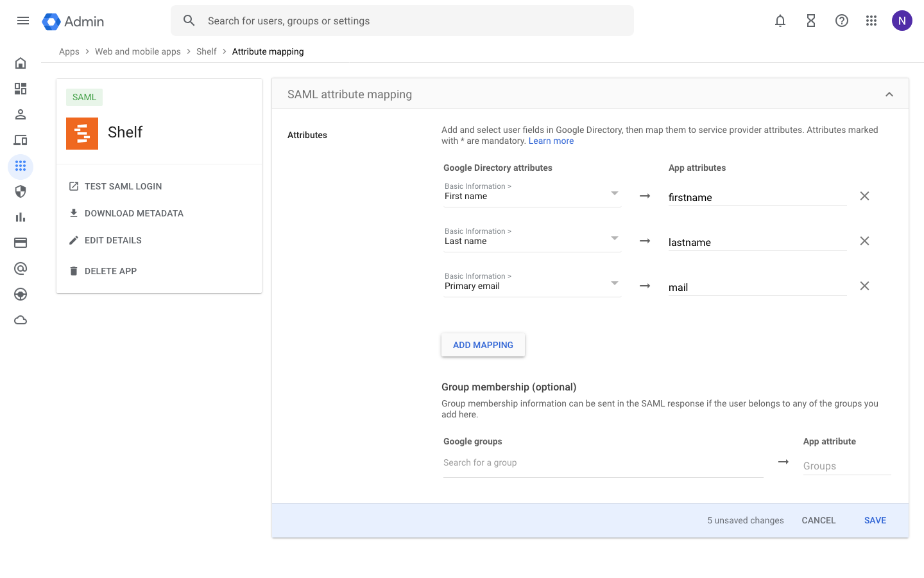This screenshot has width=924, height=578.
Task: Collapse the SAML attribute mapping panel
Action: (x=889, y=94)
